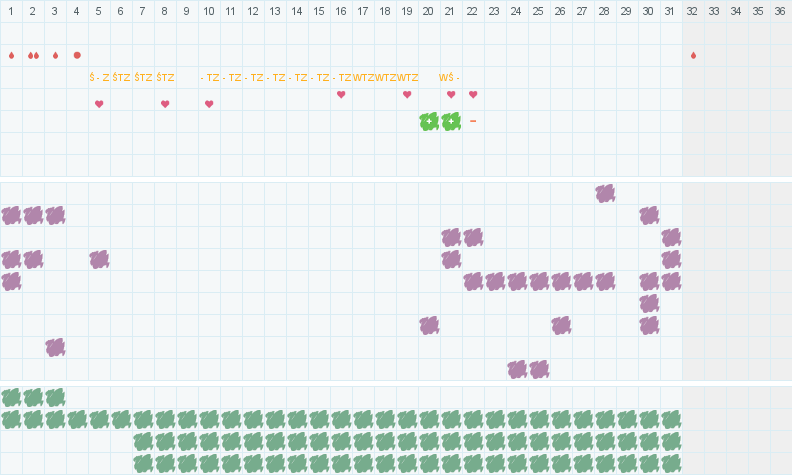Viewport: 792px width, 475px height.
Task: Toggle the lone purple mark on day 28
Action: pyautogui.click(x=605, y=193)
